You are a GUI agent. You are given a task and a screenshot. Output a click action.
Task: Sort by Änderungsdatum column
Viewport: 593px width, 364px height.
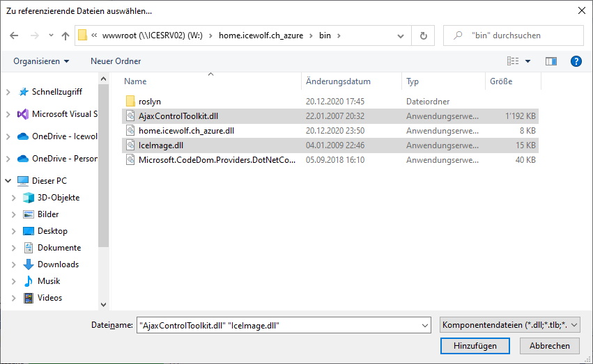[338, 81]
